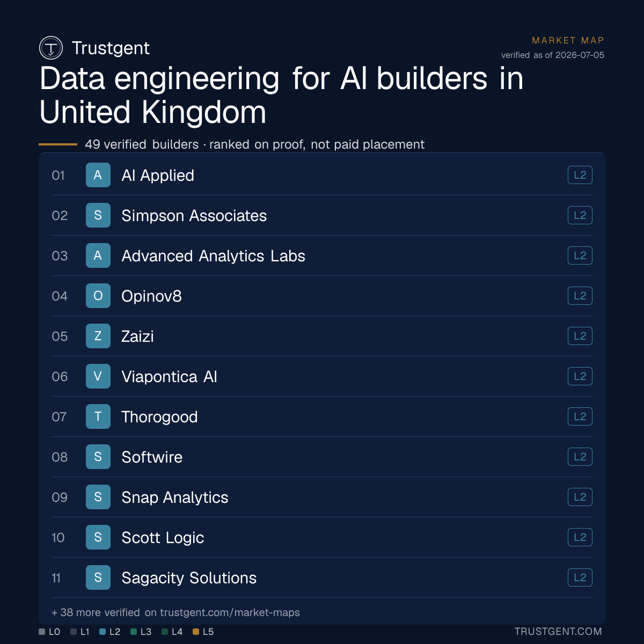Image resolution: width=644 pixels, height=644 pixels.
Task: Click the Trustgent logo icon
Action: tap(51, 48)
